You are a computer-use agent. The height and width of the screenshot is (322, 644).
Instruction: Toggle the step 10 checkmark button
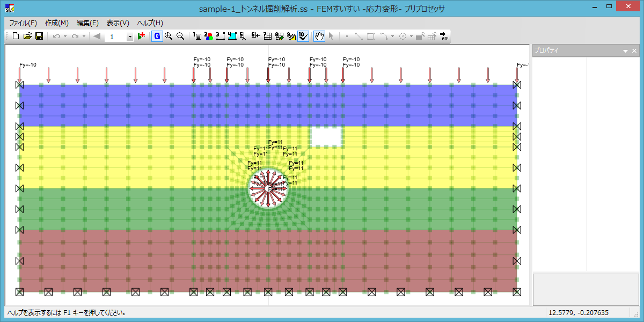[x=303, y=36]
